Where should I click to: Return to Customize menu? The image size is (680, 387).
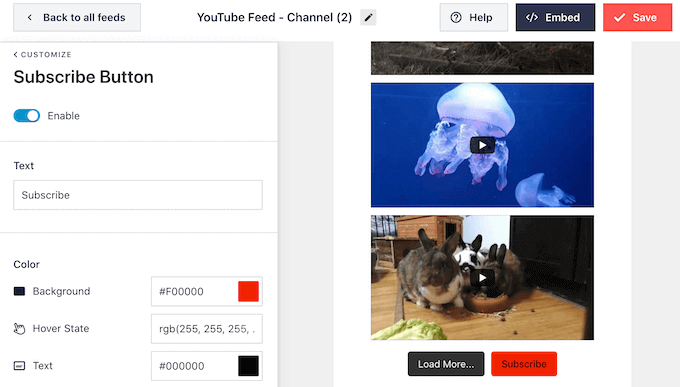pyautogui.click(x=42, y=55)
